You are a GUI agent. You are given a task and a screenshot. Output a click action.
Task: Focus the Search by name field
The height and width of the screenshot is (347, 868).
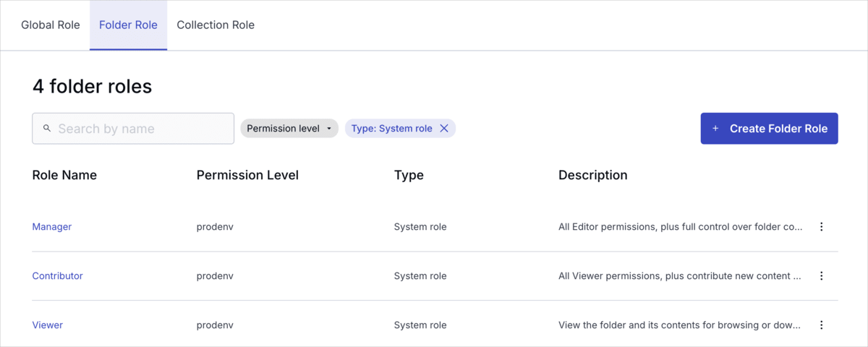point(141,129)
